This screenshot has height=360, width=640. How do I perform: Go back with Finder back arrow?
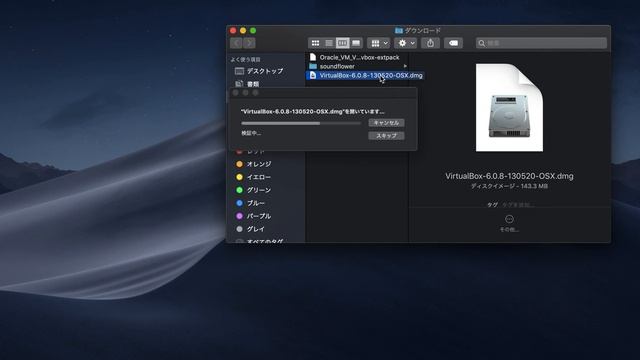[x=236, y=43]
